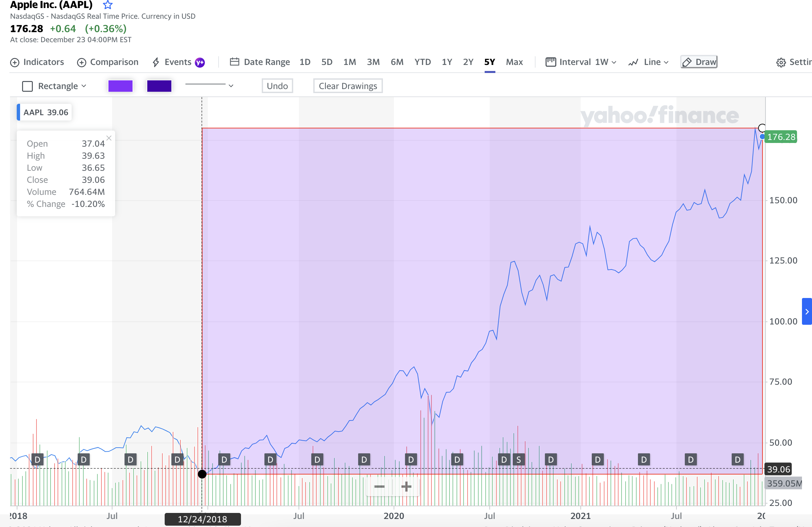
Task: Select the Max time range
Action: [514, 62]
